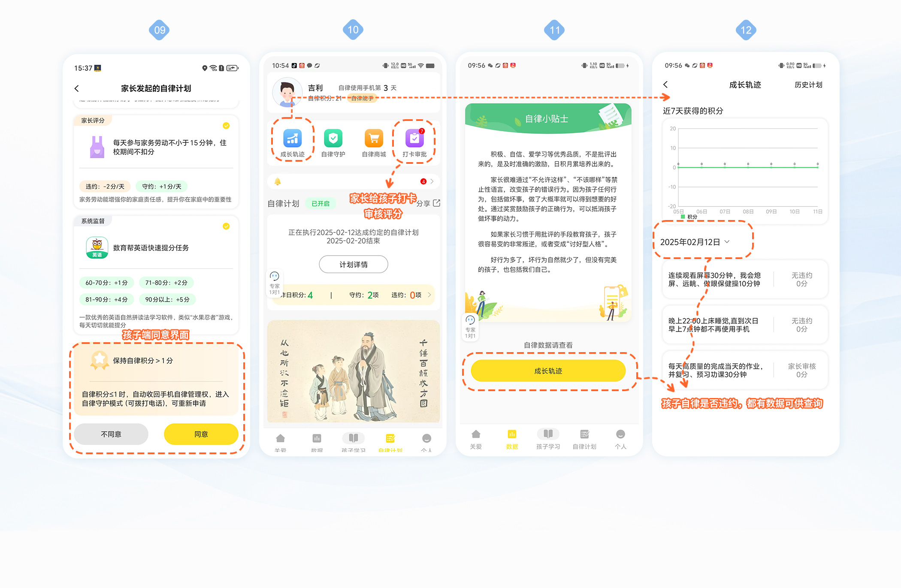
Task: Toggle the 系统监督 section checkmark
Action: click(x=227, y=226)
